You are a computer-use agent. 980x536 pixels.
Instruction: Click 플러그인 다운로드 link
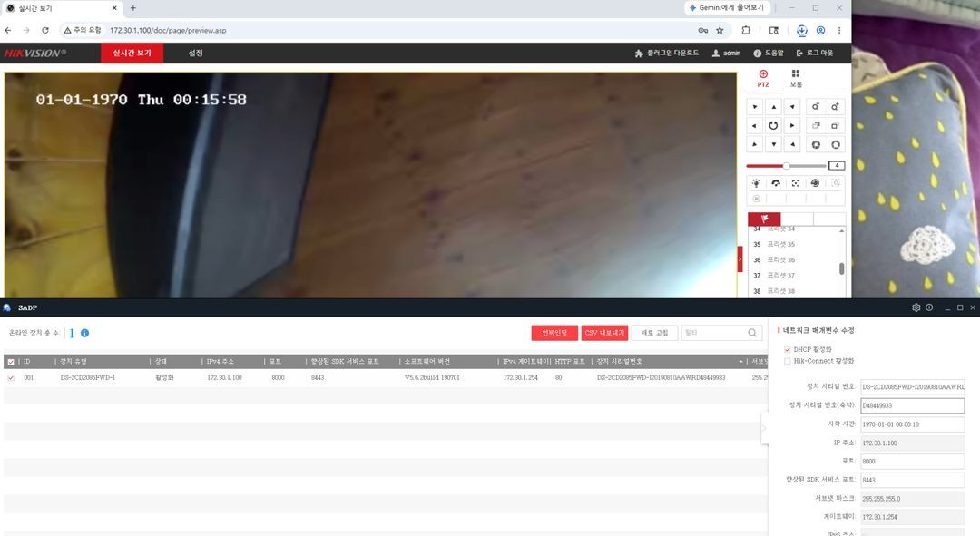667,54
